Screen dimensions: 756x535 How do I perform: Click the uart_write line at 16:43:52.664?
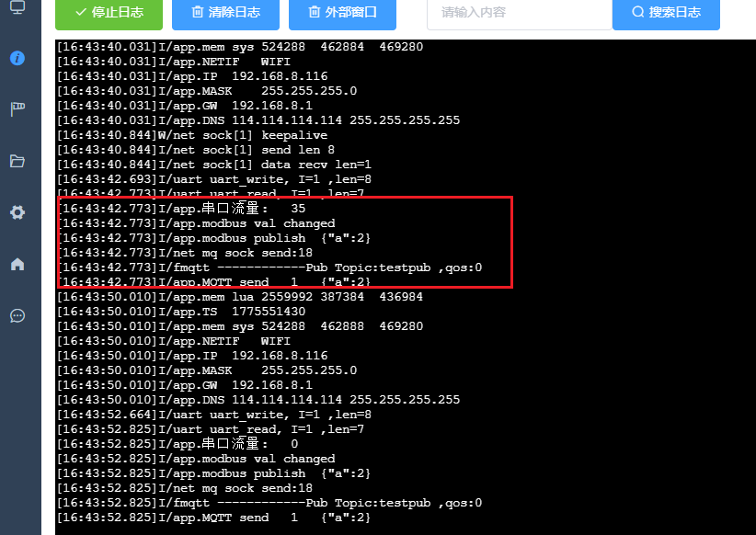(214, 415)
